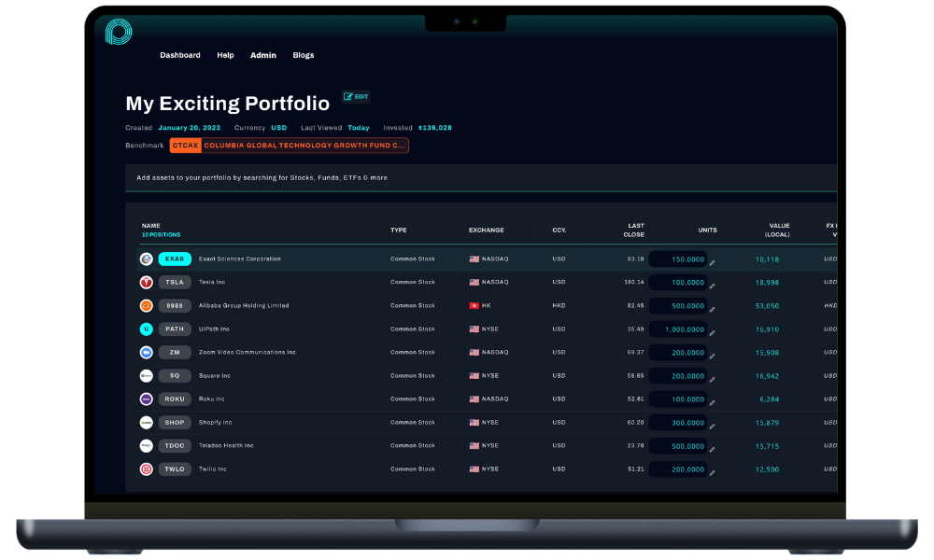Image resolution: width=934 pixels, height=560 pixels.
Task: Click the Shopify company logo icon
Action: (x=146, y=423)
